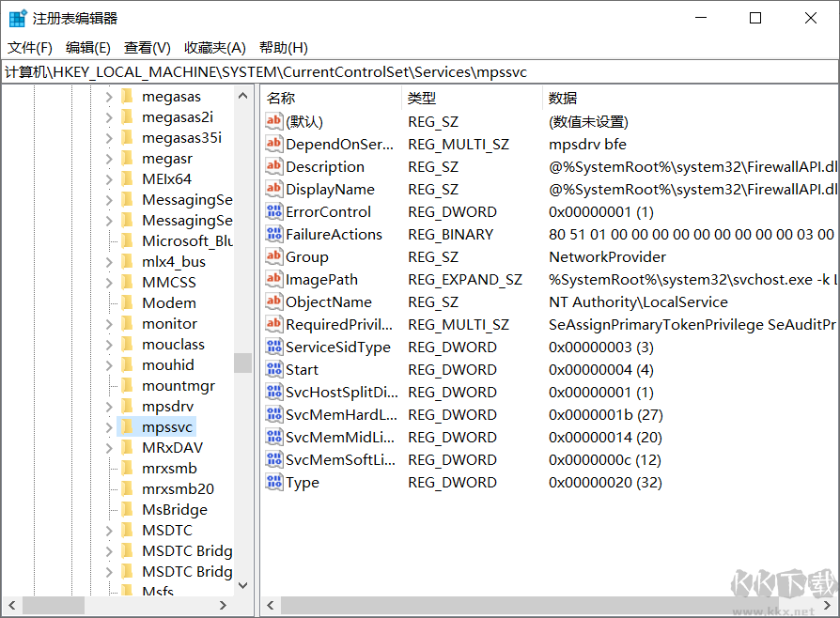Open the 文件(F) menu
The image size is (840, 618).
(30, 48)
